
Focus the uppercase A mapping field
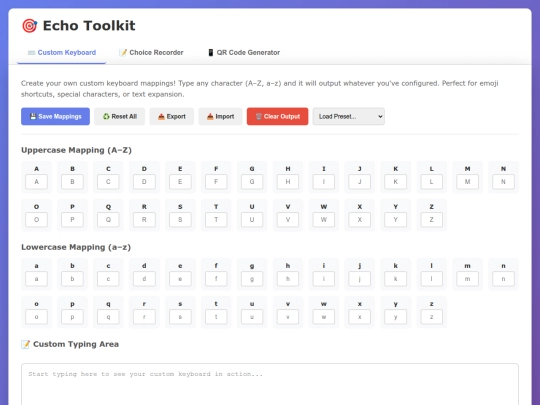click(37, 182)
